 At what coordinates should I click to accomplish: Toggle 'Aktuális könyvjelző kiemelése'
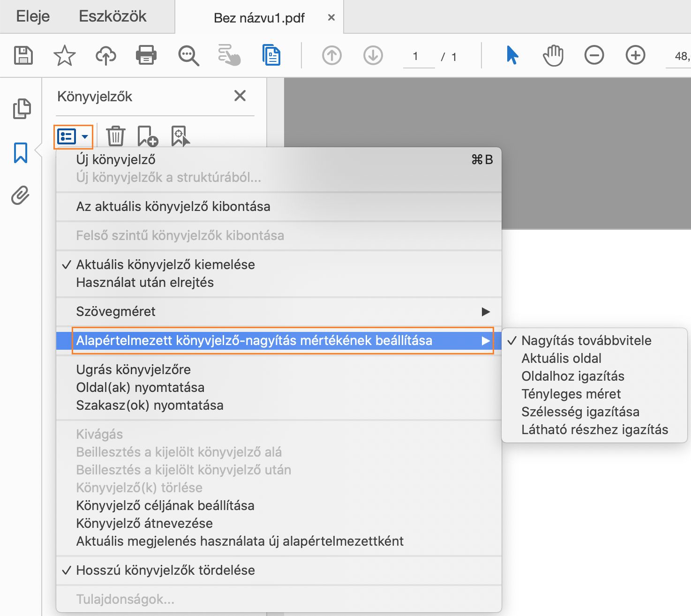pos(165,264)
